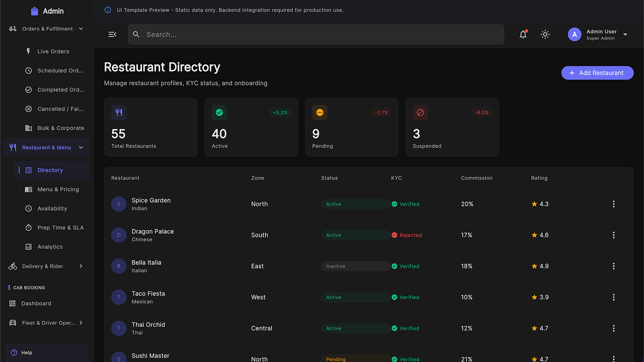Open Analytics under Restaurant & Menu

tap(52, 246)
